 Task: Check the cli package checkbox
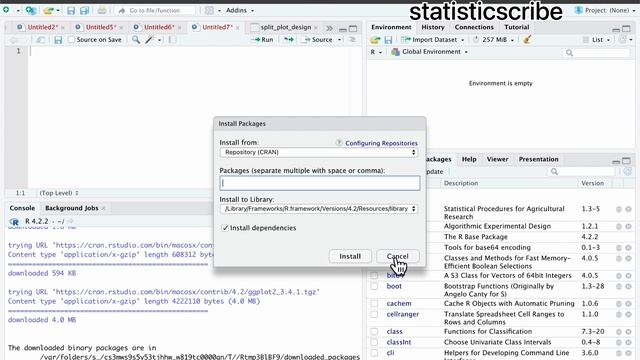[374, 353]
